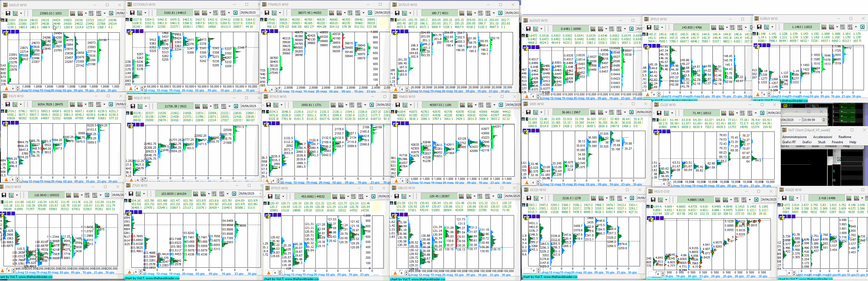Click the floppy save icon in ZNU5 W10
Image resolution: width=868 pixels, height=281 pixels.
click(4, 195)
